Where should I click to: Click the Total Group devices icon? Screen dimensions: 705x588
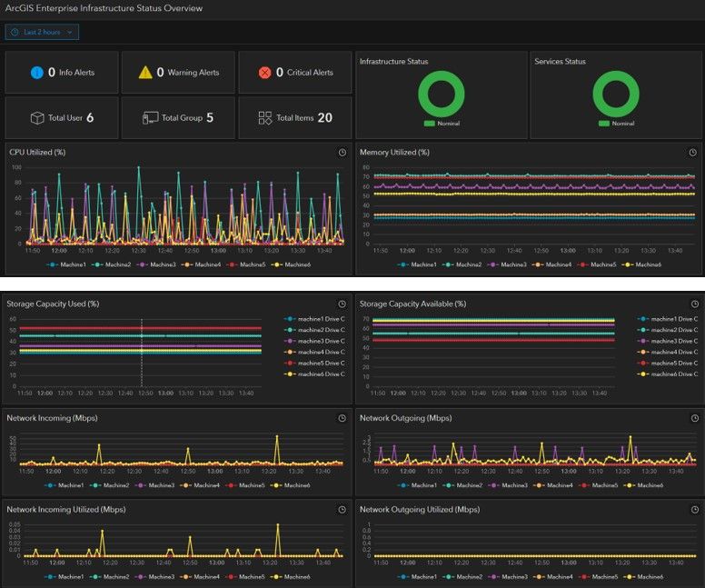[150, 118]
